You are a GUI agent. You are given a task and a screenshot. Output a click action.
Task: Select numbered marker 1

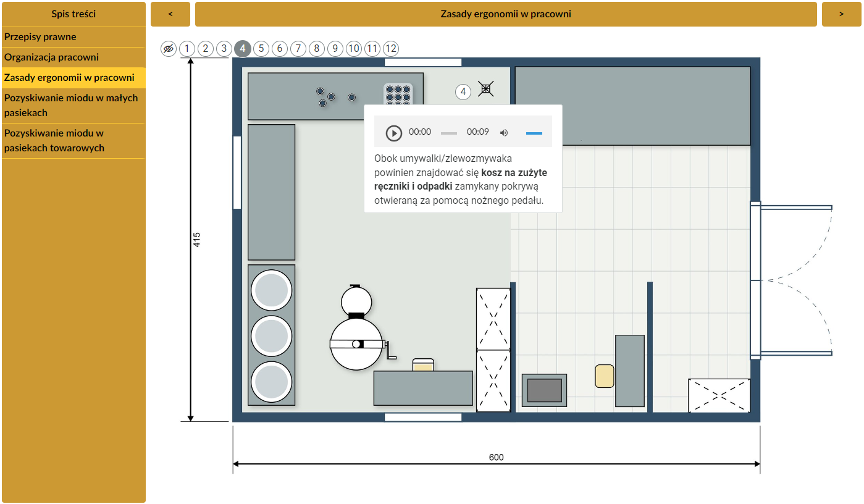187,49
